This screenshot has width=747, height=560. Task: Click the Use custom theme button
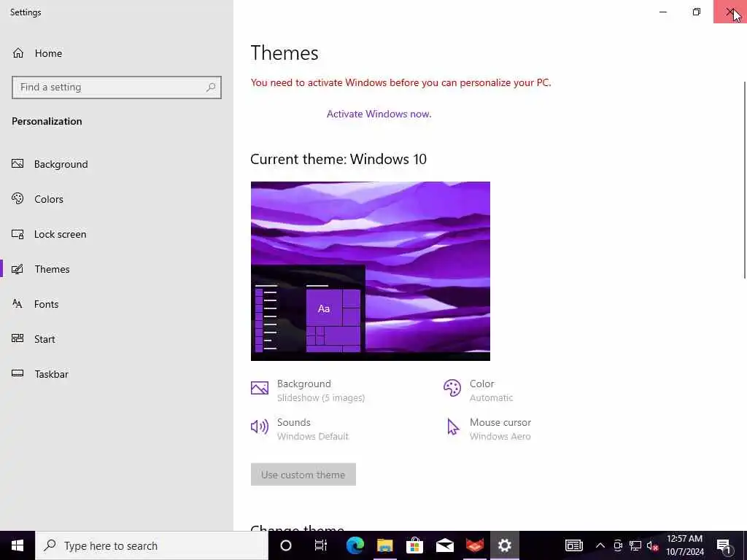(x=303, y=475)
